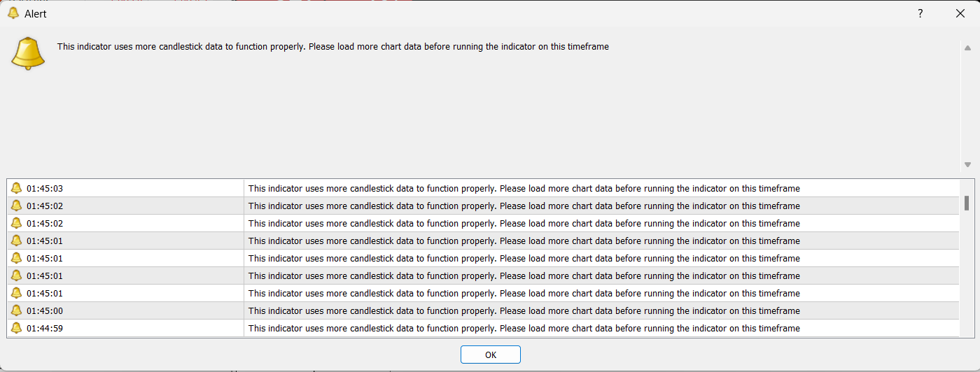Select the 01:44:59 timestamp cell
The image size is (980, 372).
coord(45,328)
